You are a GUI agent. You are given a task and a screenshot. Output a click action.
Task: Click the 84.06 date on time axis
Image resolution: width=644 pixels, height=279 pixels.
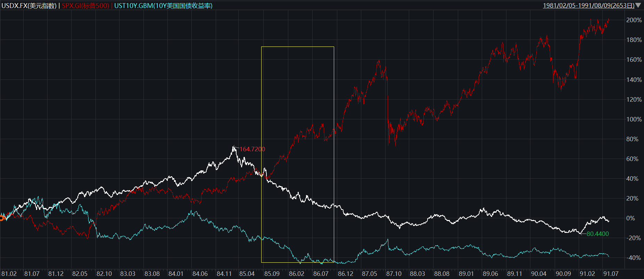[x=200, y=274]
